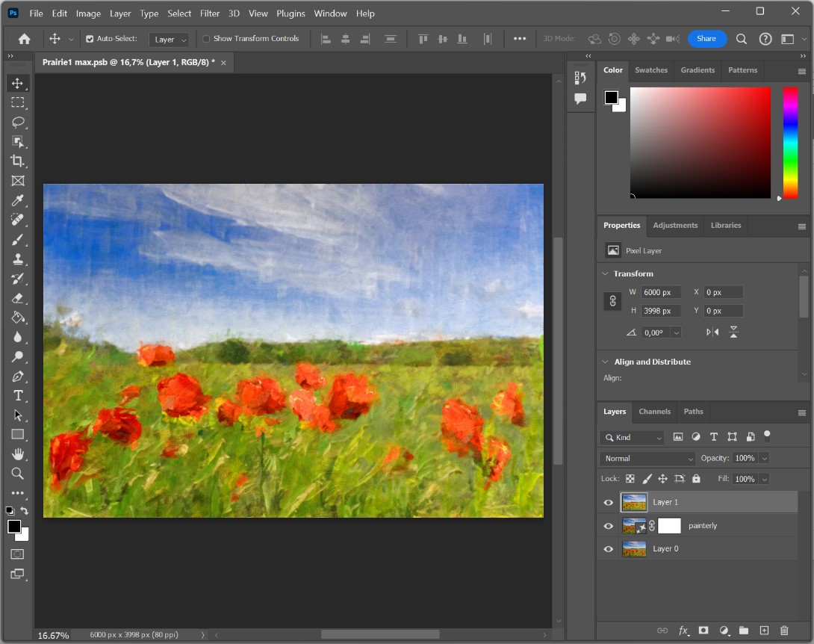Click the hue spectrum slider
The height and width of the screenshot is (644, 814).
tap(790, 142)
